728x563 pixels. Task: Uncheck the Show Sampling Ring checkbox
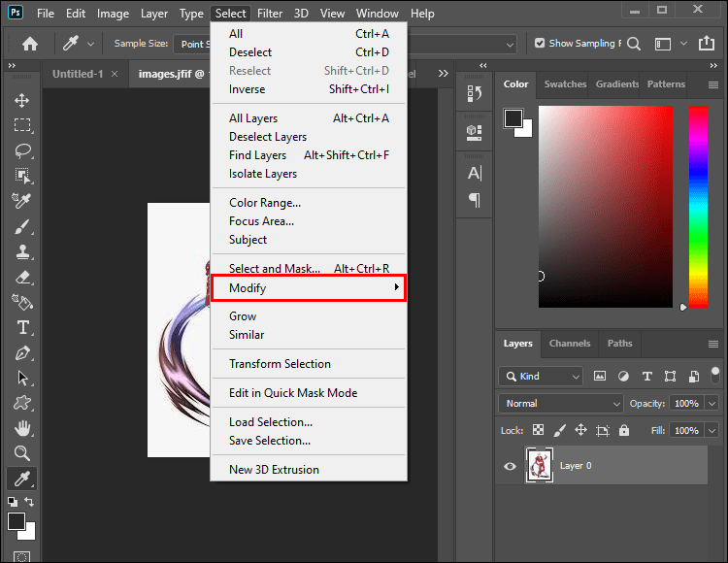click(540, 44)
